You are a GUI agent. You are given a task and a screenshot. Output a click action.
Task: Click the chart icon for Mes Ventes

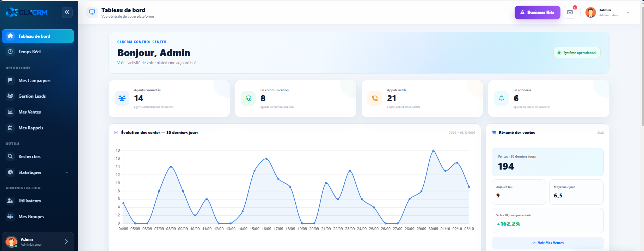[10, 112]
